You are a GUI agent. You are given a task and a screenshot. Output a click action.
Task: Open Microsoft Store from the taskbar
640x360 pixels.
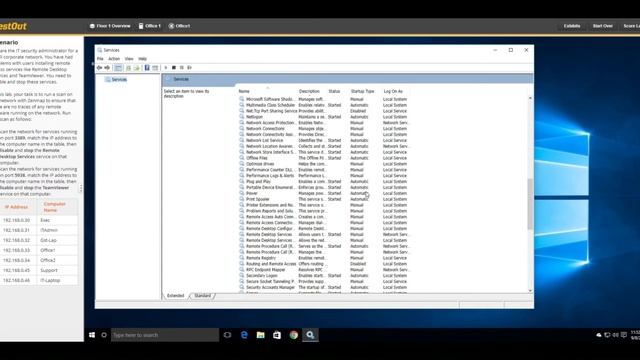(277, 335)
